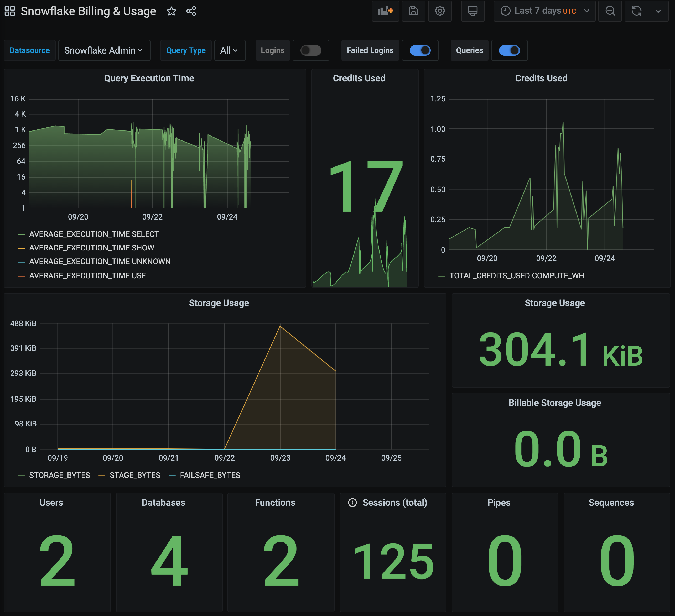Open the Sequences panel title menu
This screenshot has height=616, width=675.
pos(611,503)
